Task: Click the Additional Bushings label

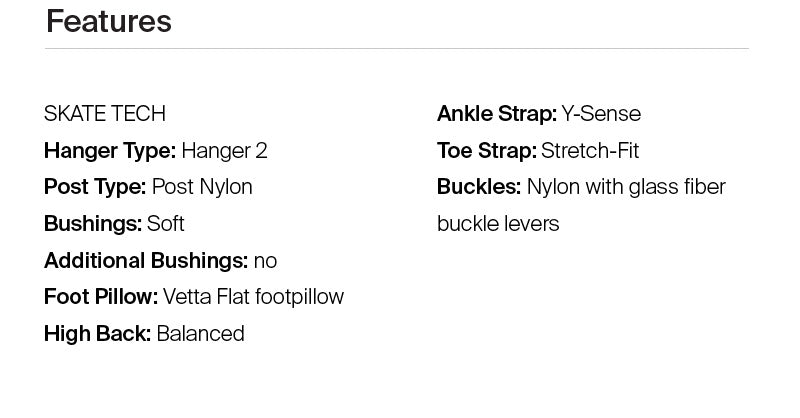Action: pos(145,261)
